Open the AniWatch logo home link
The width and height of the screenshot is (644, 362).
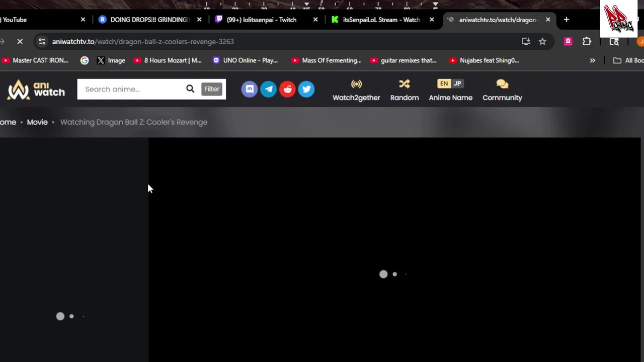click(36, 89)
